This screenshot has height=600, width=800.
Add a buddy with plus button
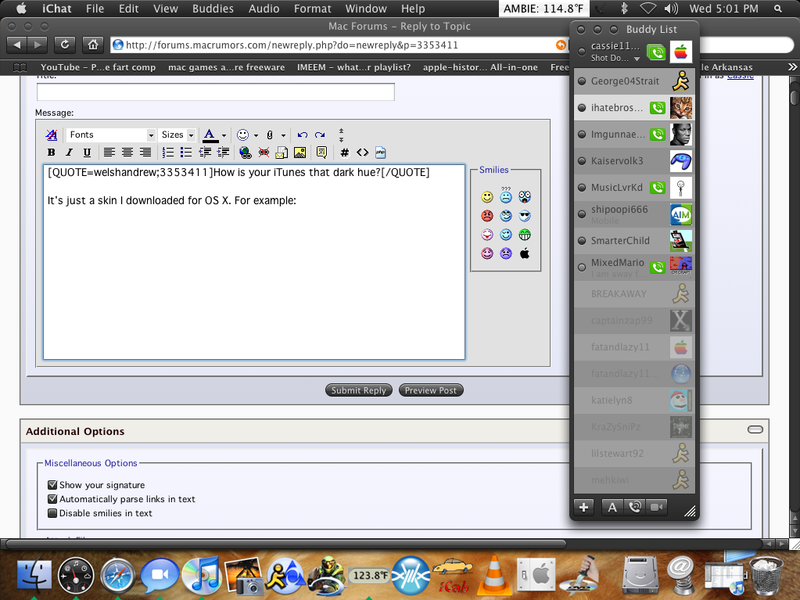584,507
